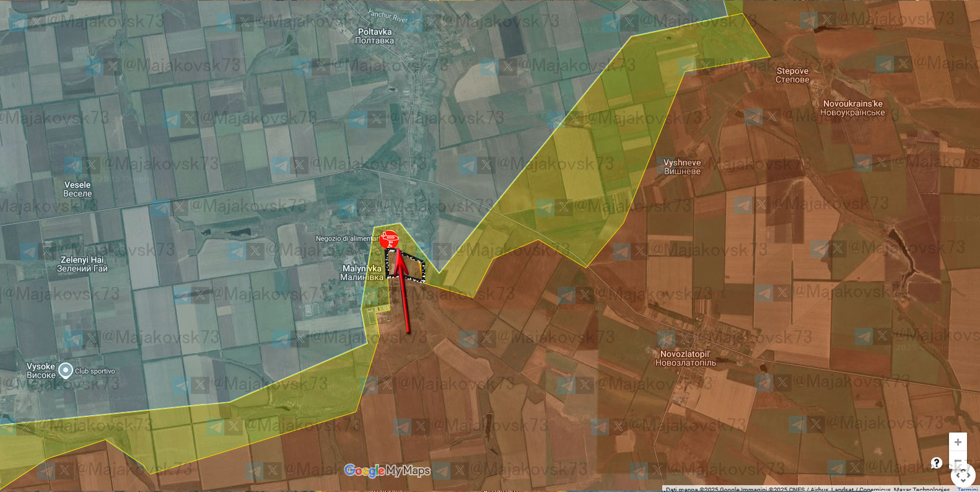980x492 pixels.
Task: Click the map pan arrows control
Action: pyautogui.click(x=963, y=476)
